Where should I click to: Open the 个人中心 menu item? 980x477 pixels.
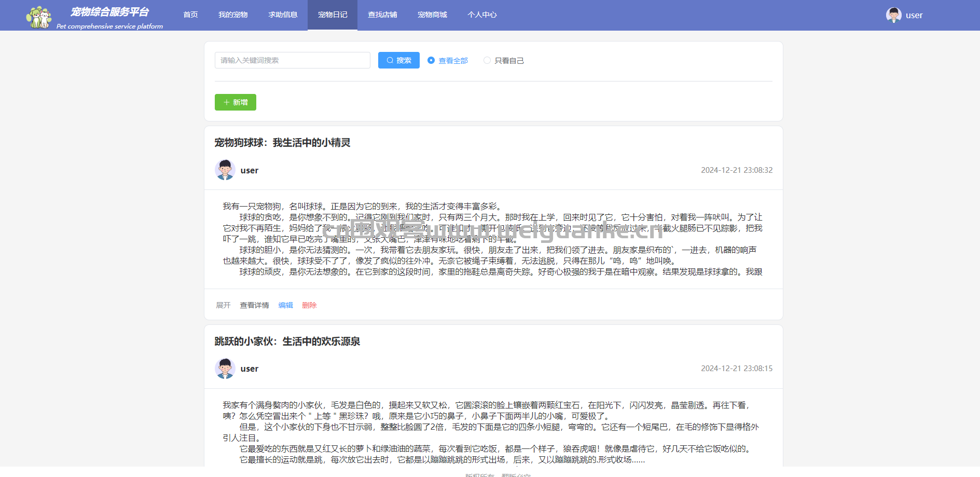482,15
